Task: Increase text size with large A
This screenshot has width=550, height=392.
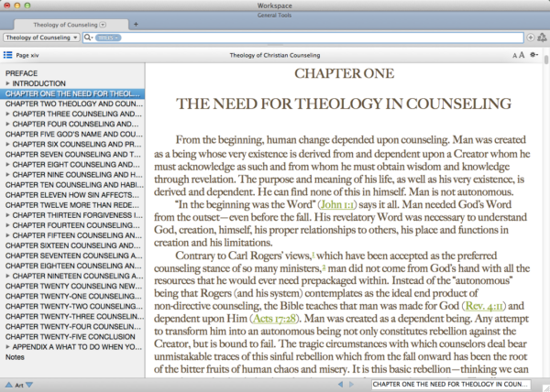Action: pyautogui.click(x=522, y=55)
